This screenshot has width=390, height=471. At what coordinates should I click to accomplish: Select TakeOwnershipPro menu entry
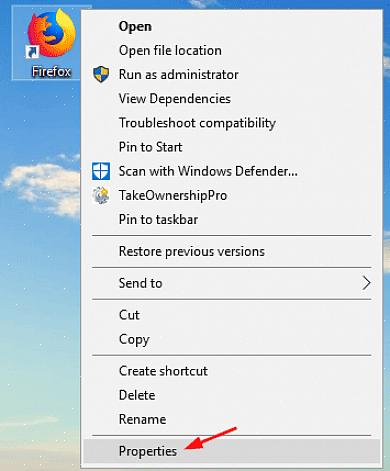click(232, 195)
